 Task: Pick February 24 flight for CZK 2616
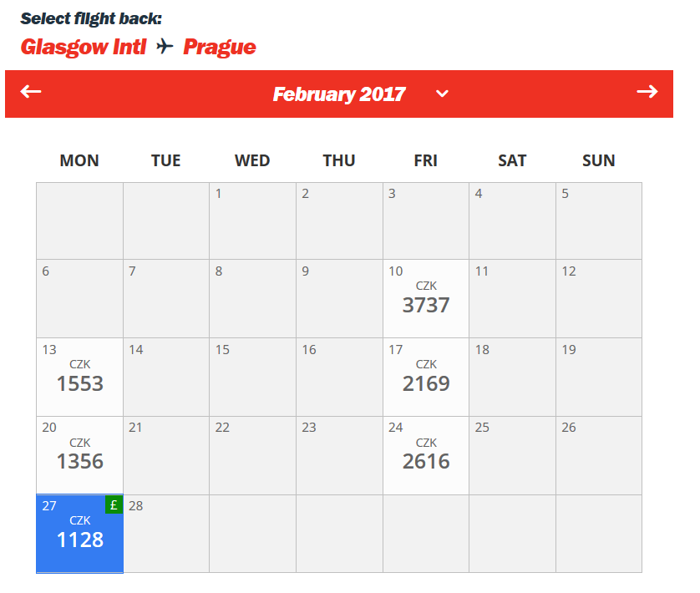click(x=426, y=455)
